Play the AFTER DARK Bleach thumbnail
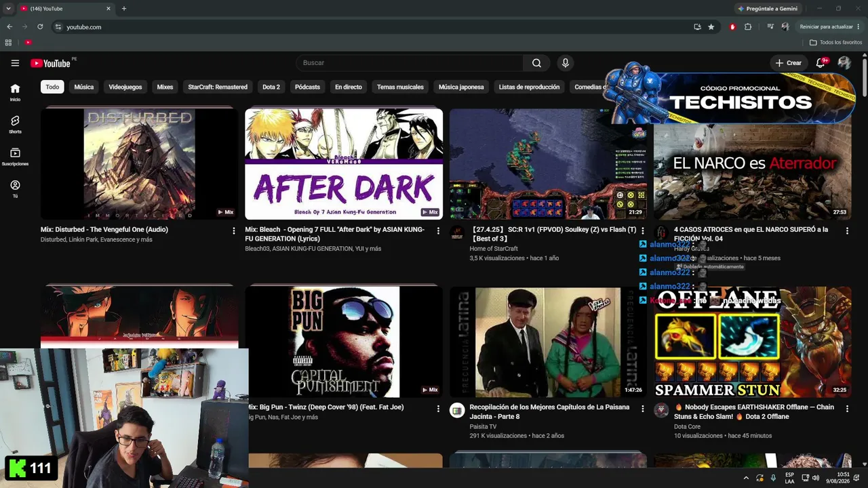Image resolution: width=868 pixels, height=488 pixels. [x=344, y=163]
